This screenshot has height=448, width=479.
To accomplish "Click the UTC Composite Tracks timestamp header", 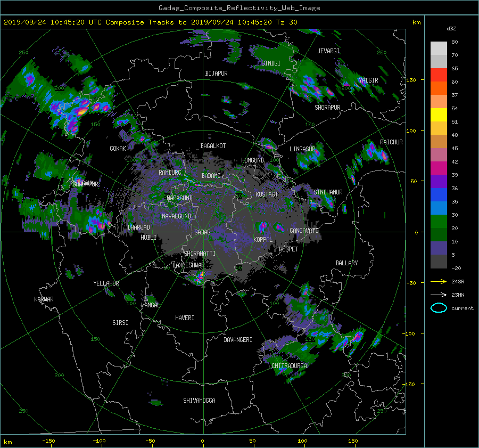I will pyautogui.click(x=150, y=22).
